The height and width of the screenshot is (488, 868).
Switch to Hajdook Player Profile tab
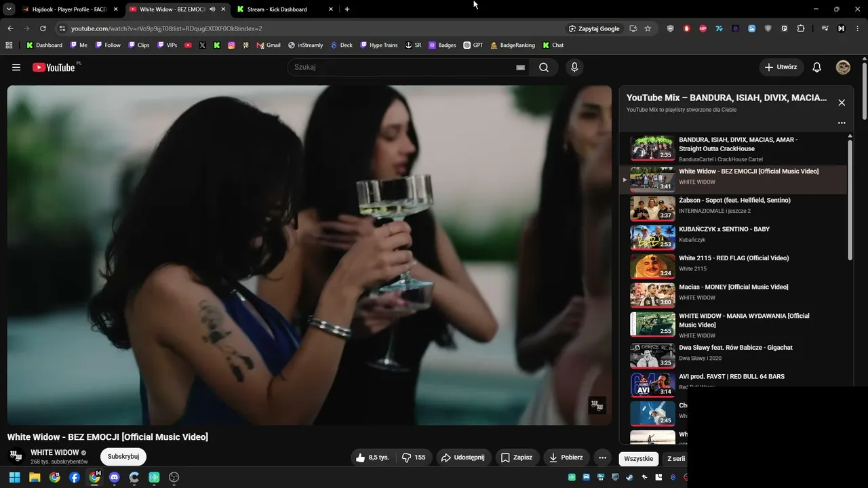70,9
